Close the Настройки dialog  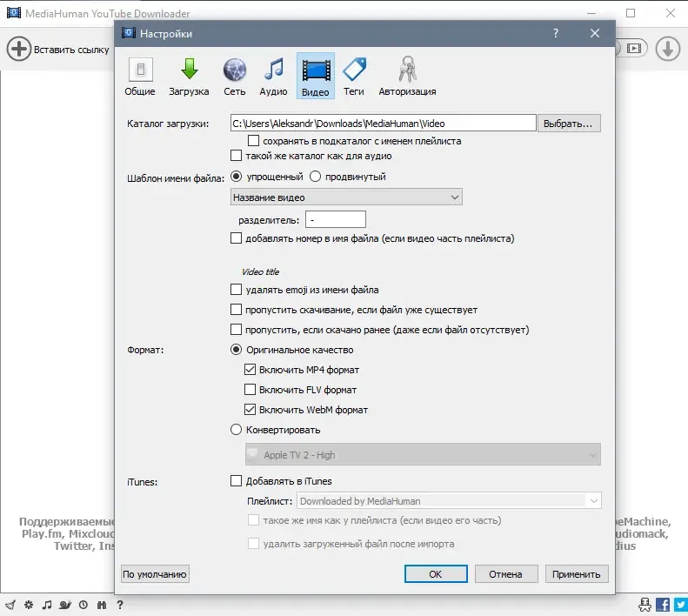coord(595,33)
